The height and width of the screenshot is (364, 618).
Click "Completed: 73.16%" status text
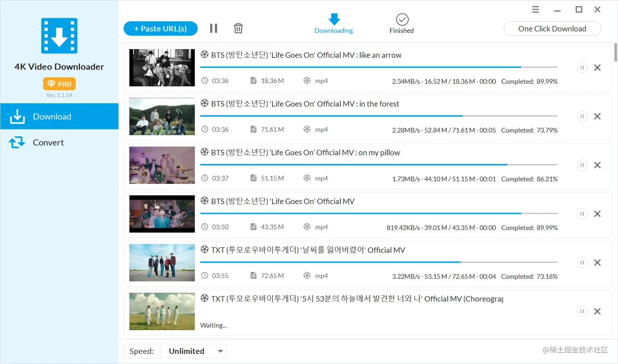[x=529, y=277]
